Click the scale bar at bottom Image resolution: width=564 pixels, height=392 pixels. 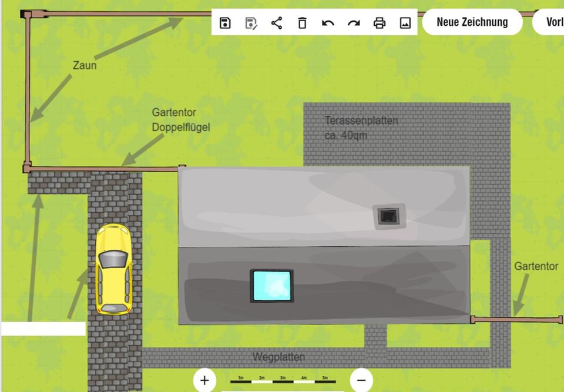(283, 381)
